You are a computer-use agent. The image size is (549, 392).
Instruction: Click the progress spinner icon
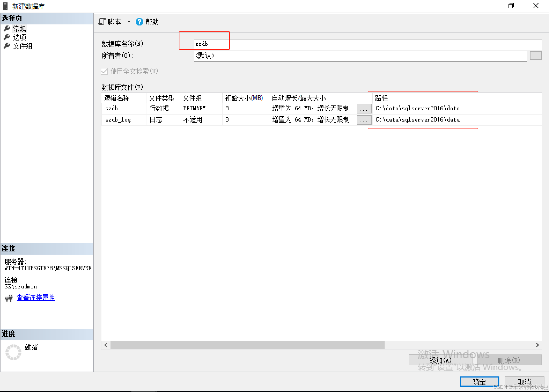pos(13,352)
